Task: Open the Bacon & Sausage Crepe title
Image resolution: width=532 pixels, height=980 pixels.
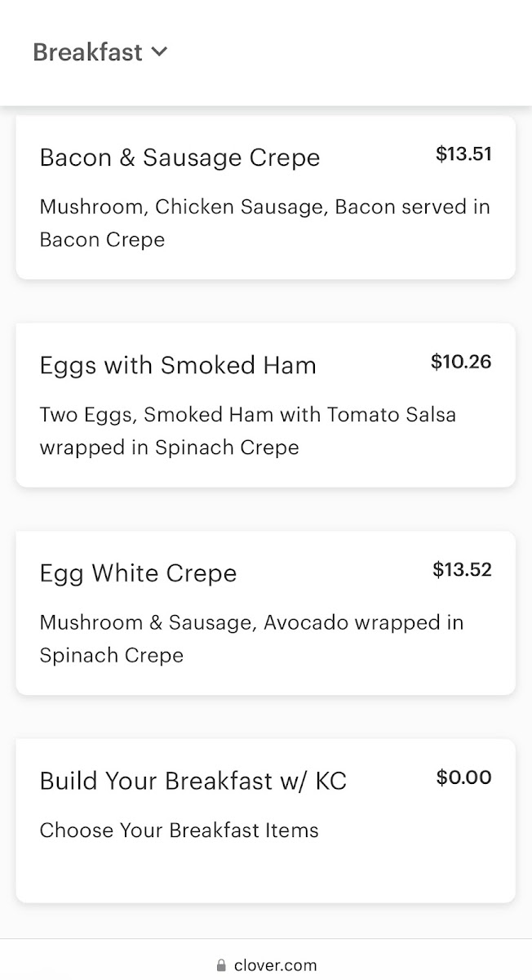Action: 180,158
